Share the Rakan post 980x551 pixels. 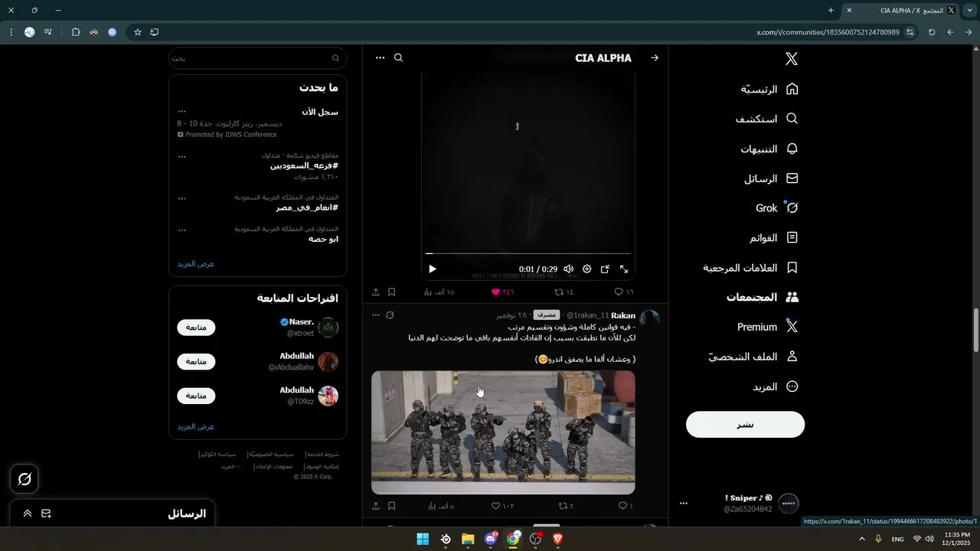click(x=376, y=506)
